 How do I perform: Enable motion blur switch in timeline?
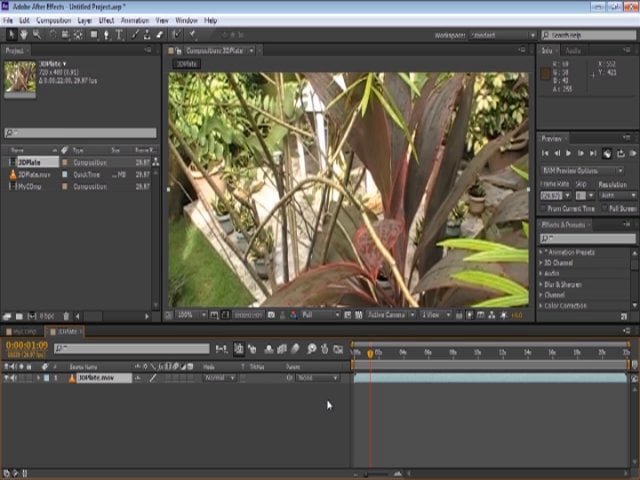pos(296,349)
